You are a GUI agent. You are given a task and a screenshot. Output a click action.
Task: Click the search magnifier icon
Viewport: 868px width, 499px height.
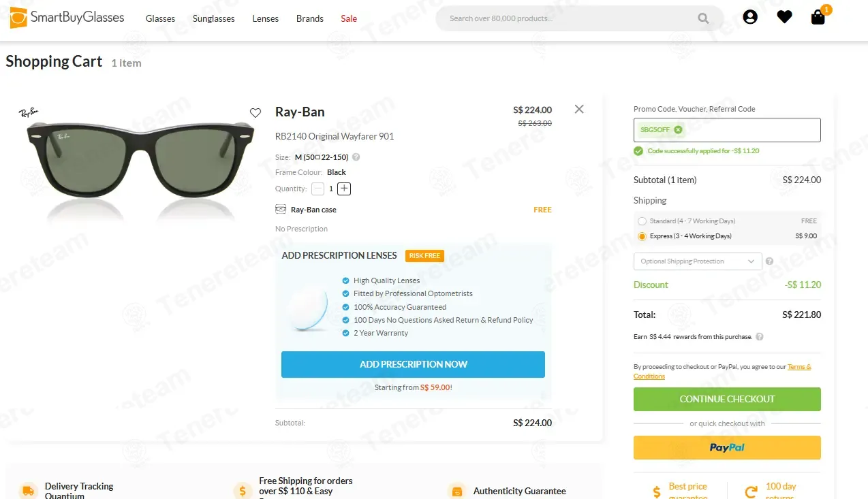click(x=704, y=18)
